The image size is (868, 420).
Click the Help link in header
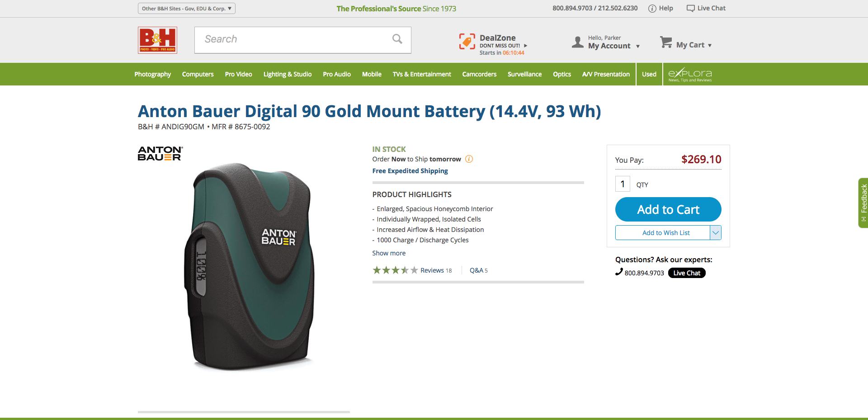(666, 8)
